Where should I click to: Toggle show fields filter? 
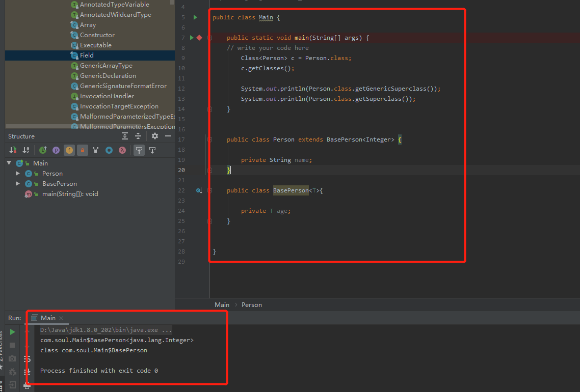[x=69, y=150]
